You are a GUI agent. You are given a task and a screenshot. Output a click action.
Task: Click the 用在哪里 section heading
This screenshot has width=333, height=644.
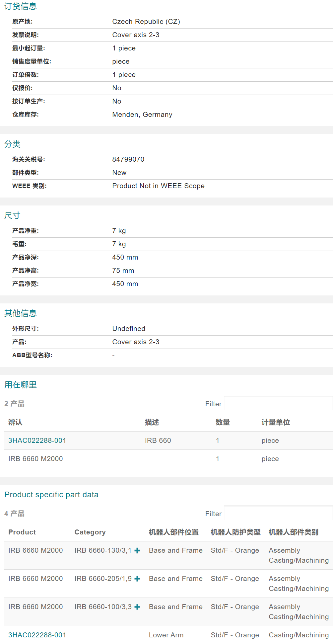[21, 385]
